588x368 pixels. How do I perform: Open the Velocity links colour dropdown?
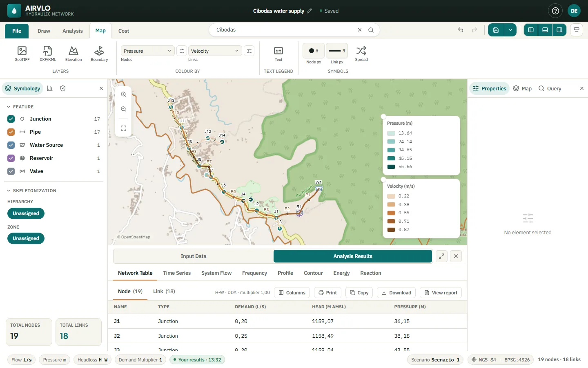click(x=215, y=51)
